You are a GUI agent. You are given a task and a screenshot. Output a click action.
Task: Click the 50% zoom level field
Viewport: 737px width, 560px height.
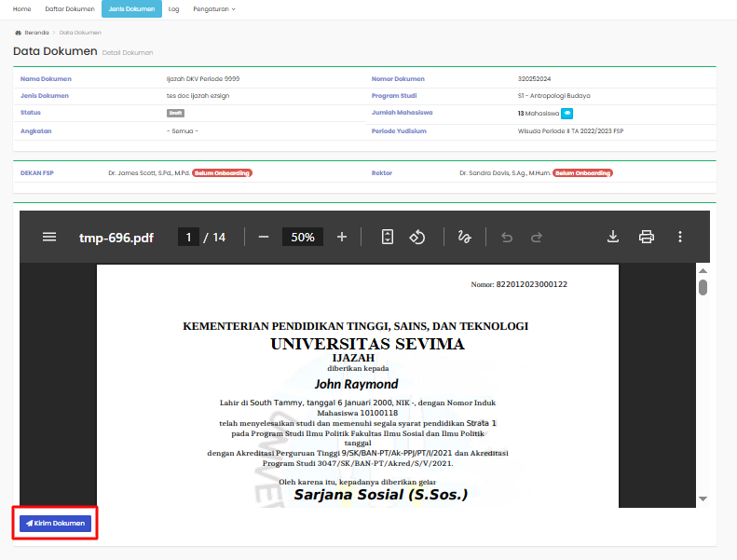point(302,238)
